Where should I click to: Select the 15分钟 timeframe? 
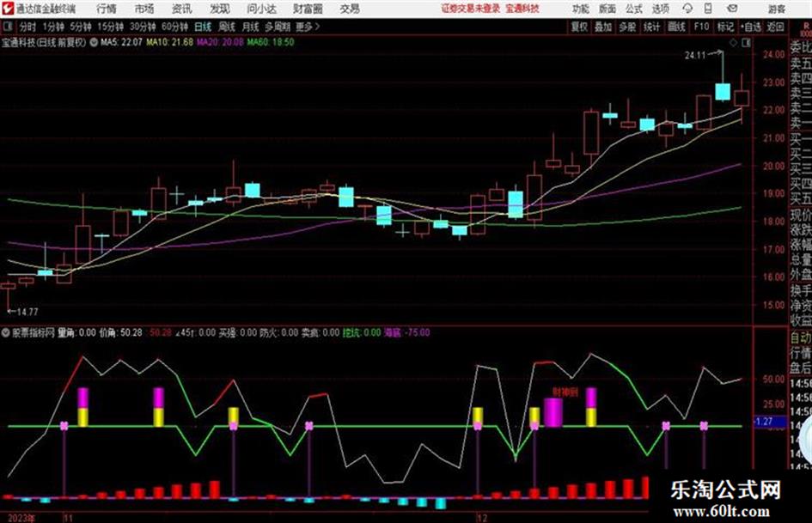click(110, 27)
